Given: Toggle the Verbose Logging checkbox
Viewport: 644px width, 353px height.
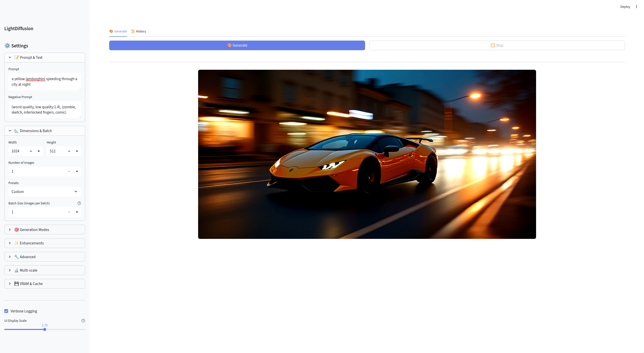Looking at the screenshot, I should click(x=6, y=311).
